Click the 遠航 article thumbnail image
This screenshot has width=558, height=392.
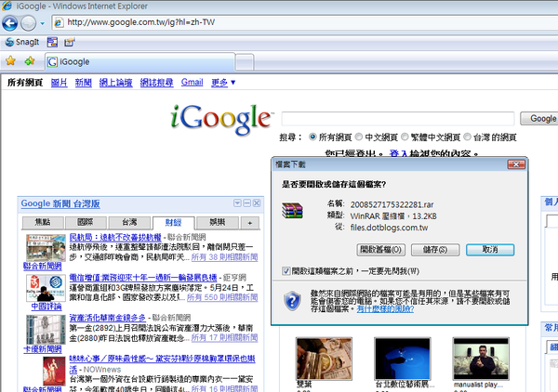click(x=46, y=247)
